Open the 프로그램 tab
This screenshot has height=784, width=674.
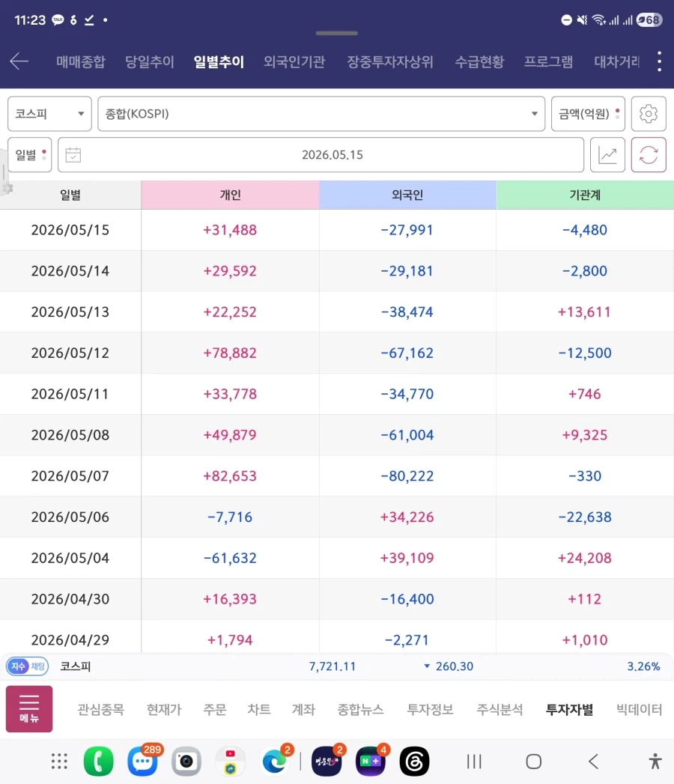[548, 61]
